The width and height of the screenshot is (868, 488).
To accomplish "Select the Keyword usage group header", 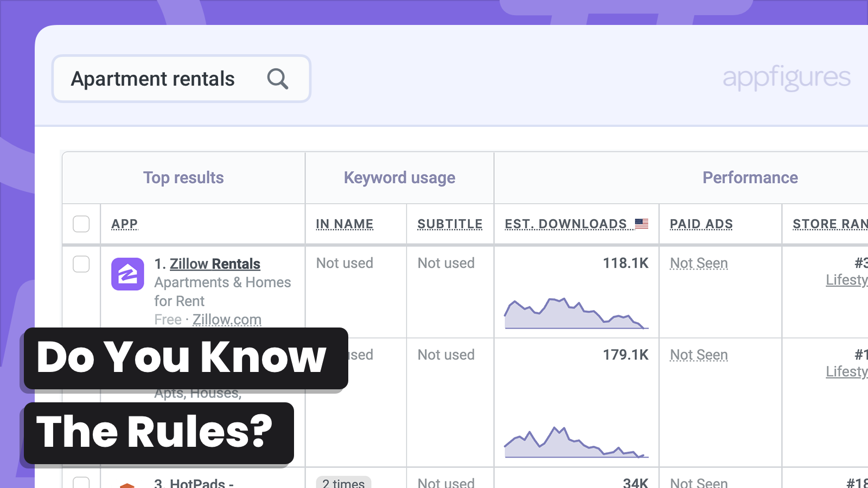I will pos(399,178).
